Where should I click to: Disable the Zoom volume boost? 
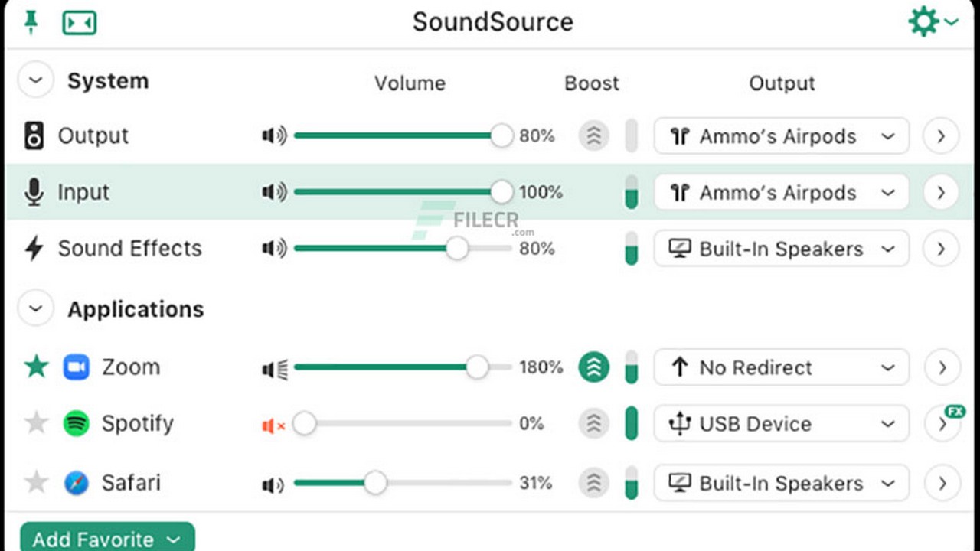pyautogui.click(x=593, y=367)
